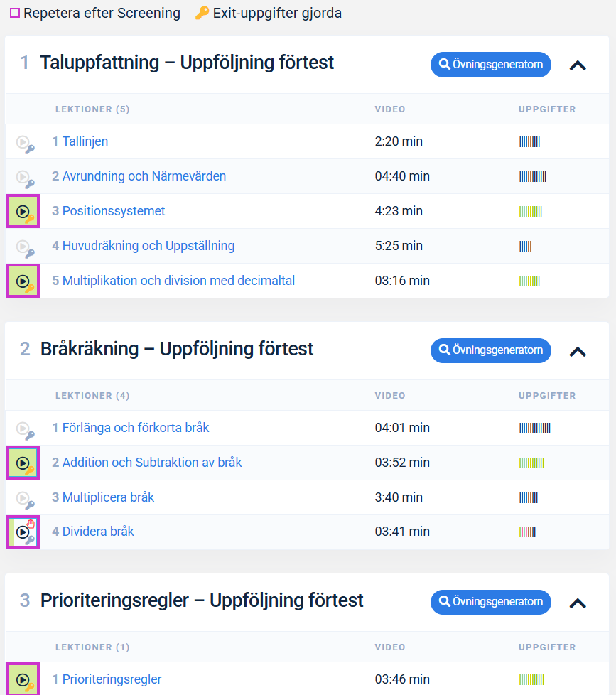Click highlighted play icon beside Positionssystemet

[23, 212]
